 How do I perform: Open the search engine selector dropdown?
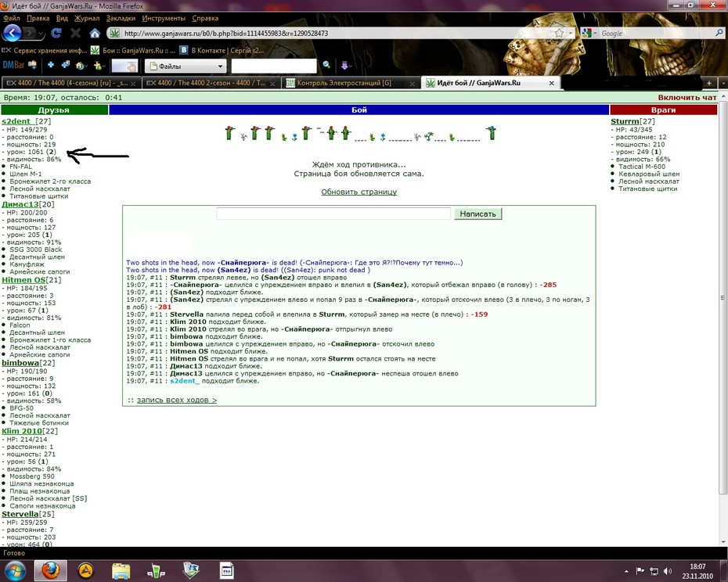[x=589, y=34]
